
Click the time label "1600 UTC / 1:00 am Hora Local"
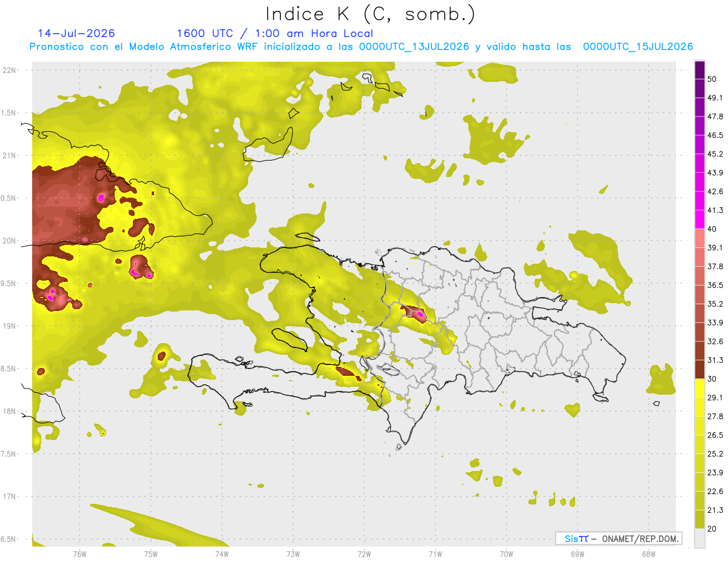pyautogui.click(x=275, y=33)
